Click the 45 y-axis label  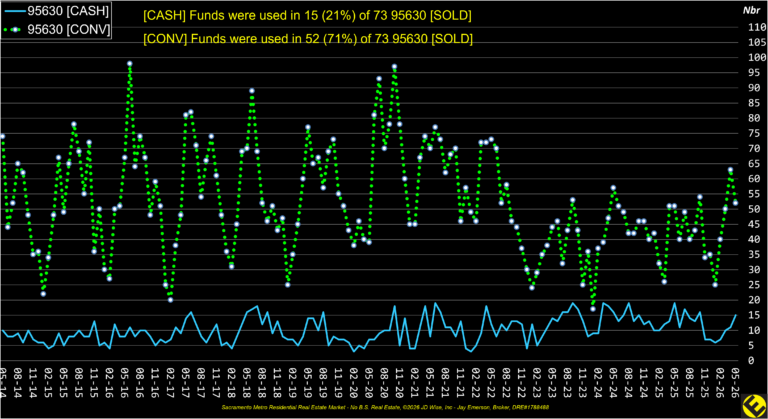(x=754, y=224)
